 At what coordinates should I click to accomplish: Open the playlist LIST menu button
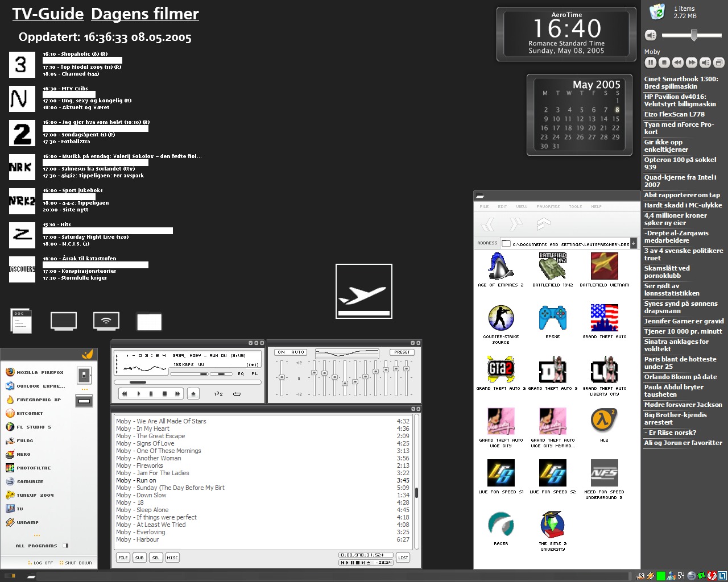tap(403, 558)
